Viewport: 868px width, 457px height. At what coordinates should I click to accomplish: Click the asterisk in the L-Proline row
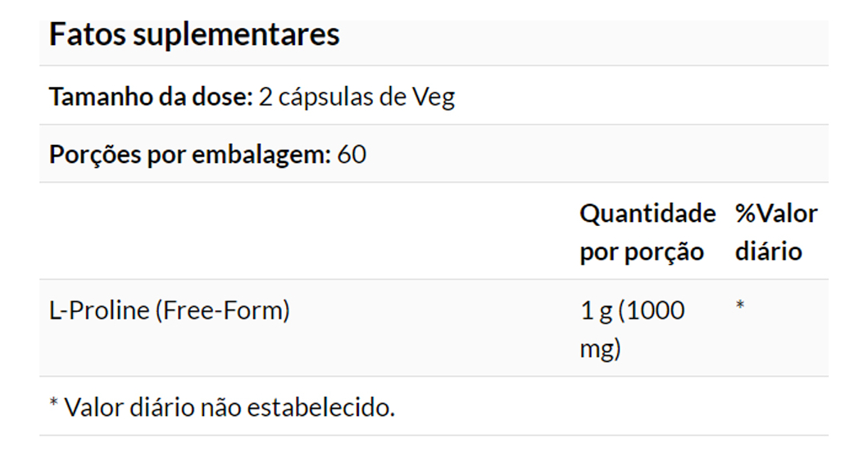click(740, 307)
